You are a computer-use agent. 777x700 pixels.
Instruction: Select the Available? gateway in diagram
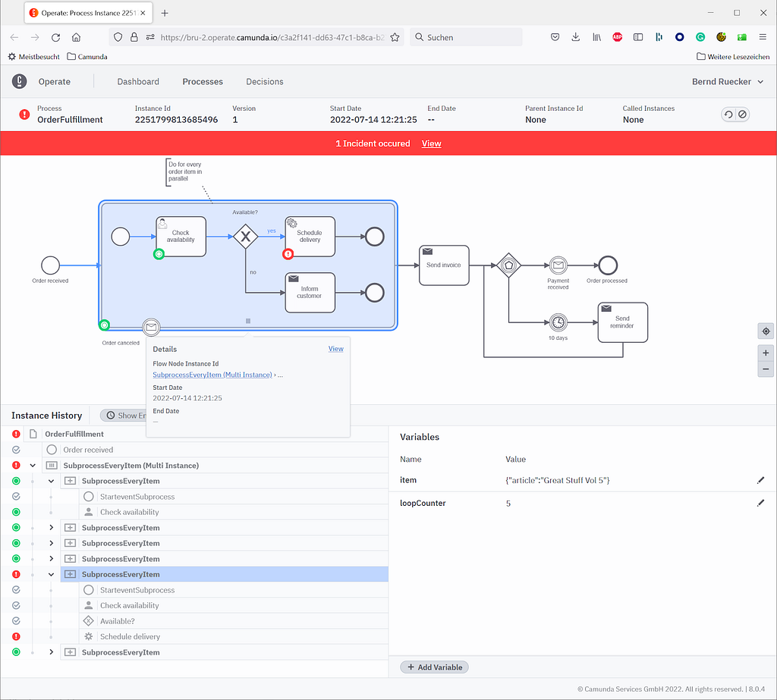246,237
